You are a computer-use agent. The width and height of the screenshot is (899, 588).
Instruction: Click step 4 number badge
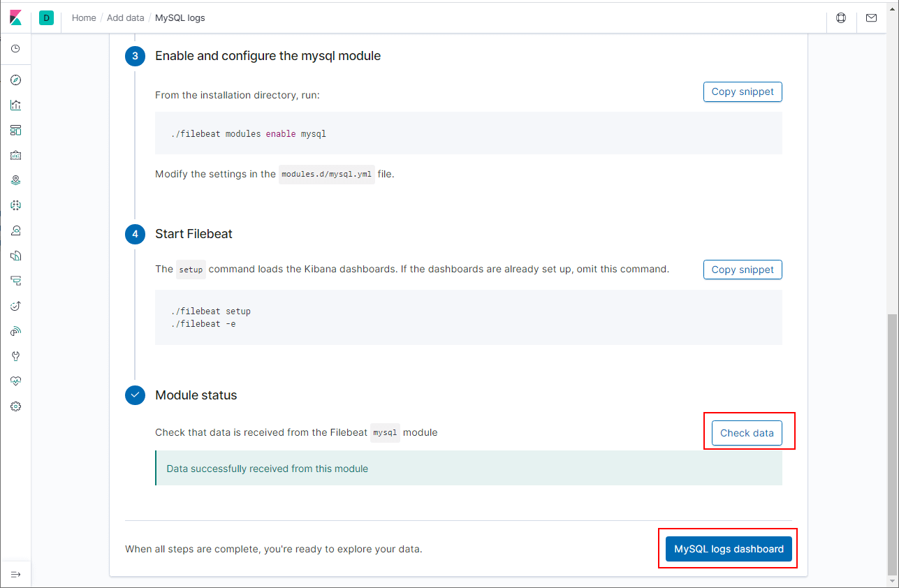tap(136, 234)
